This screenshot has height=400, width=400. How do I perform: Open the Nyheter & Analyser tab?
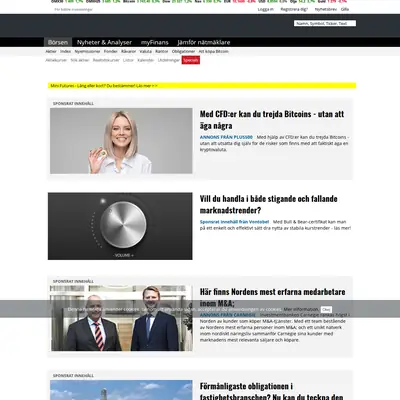pos(104,42)
